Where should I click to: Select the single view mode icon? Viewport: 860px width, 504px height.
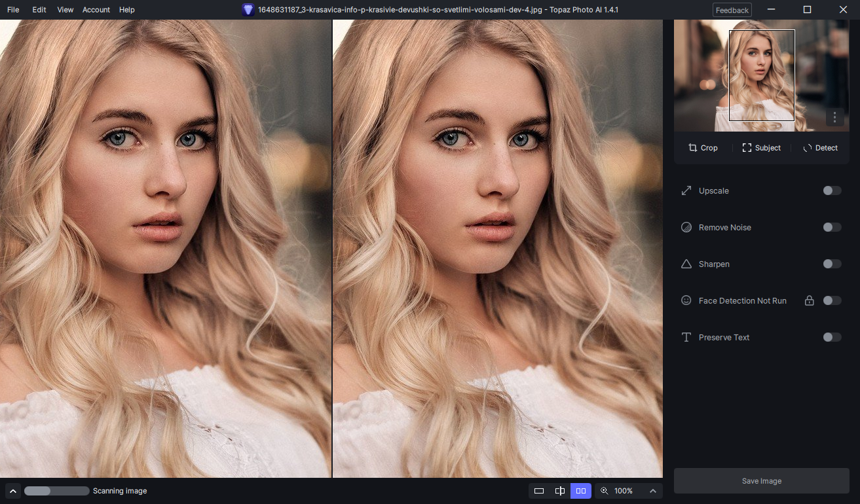pyautogui.click(x=539, y=491)
